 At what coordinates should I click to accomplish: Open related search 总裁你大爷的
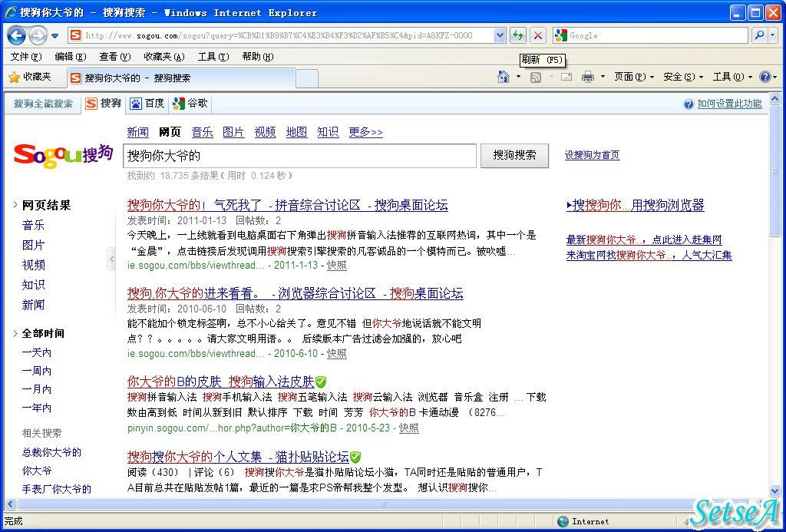coord(51,452)
